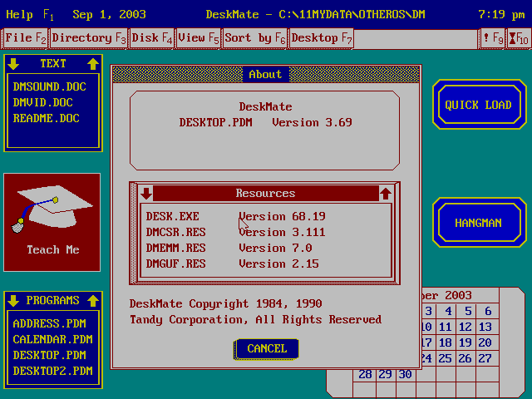Pick day 13 on the calendar

coord(486,327)
